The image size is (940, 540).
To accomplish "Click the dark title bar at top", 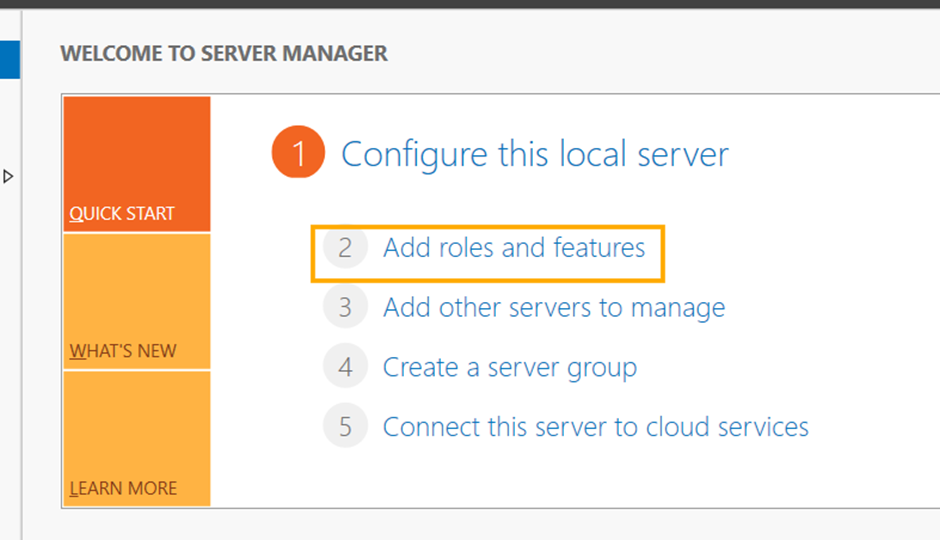I will 470,4.
